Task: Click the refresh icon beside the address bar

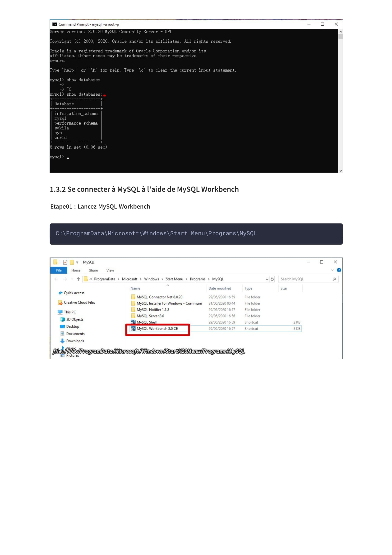Action: (x=272, y=279)
